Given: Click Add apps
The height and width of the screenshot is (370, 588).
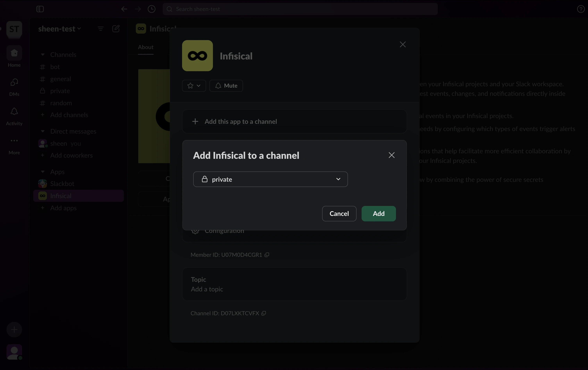Looking at the screenshot, I should pyautogui.click(x=78, y=208).
